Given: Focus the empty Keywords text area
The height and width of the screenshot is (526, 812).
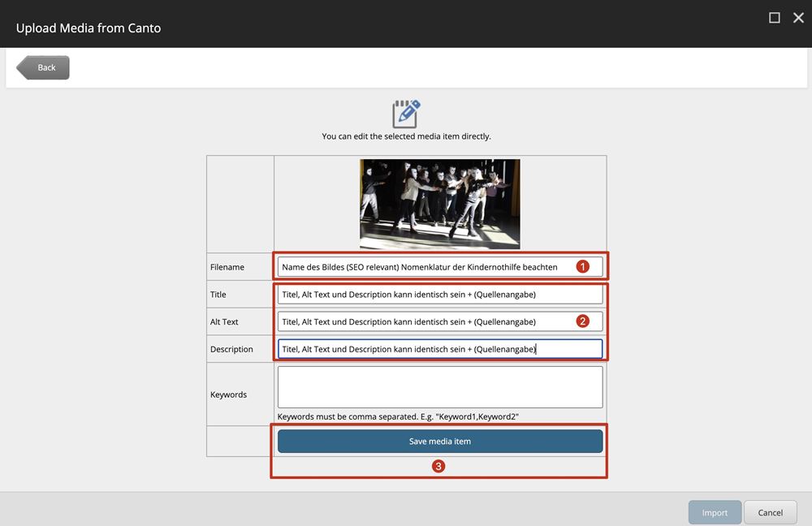Looking at the screenshot, I should coord(439,387).
